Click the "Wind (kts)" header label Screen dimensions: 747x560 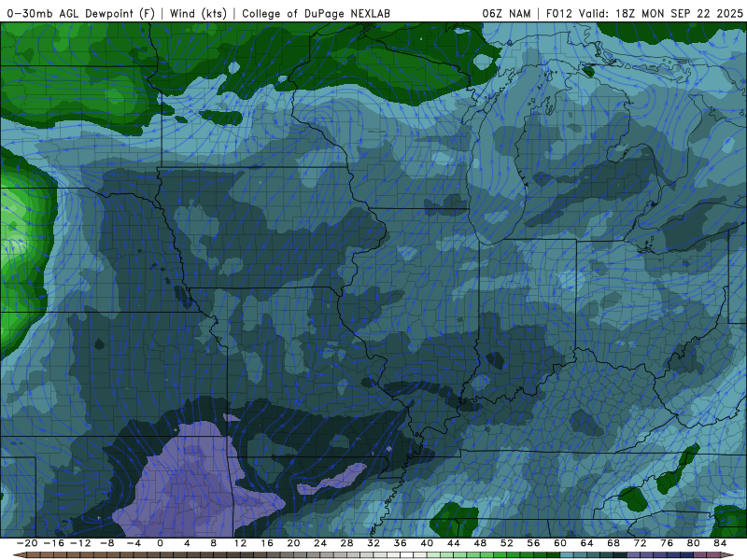pos(198,13)
